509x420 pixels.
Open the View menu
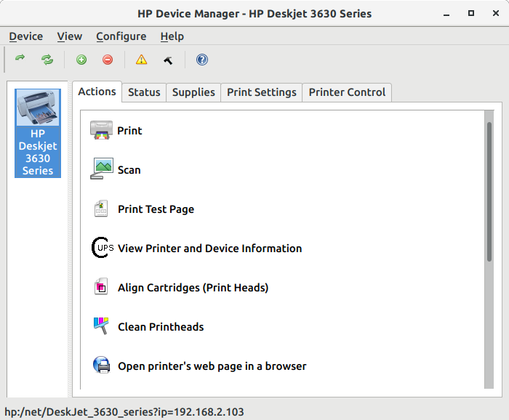70,36
